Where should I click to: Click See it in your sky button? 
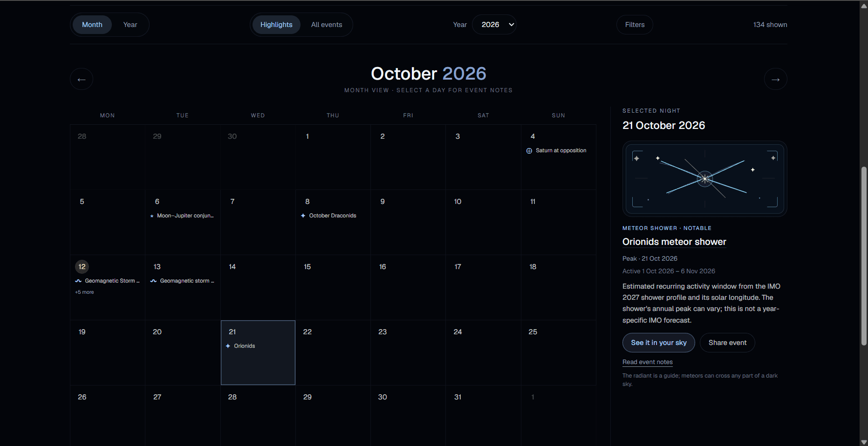coord(659,343)
